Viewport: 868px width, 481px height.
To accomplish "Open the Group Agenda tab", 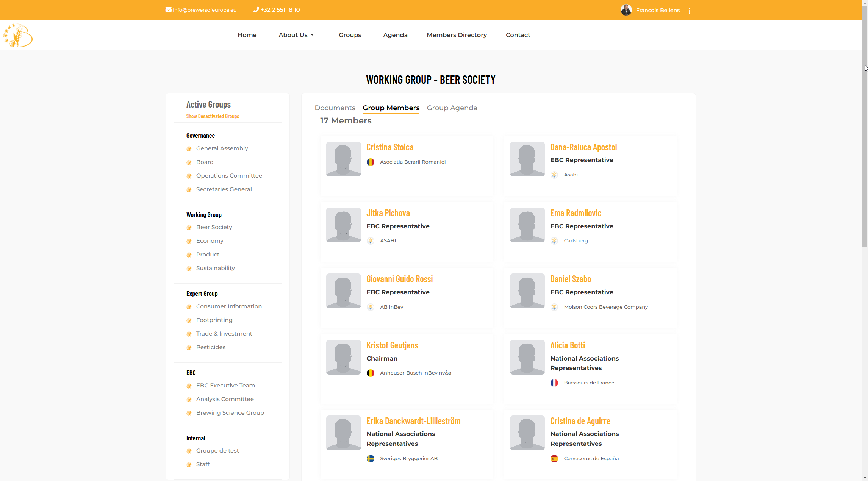I will 452,108.
